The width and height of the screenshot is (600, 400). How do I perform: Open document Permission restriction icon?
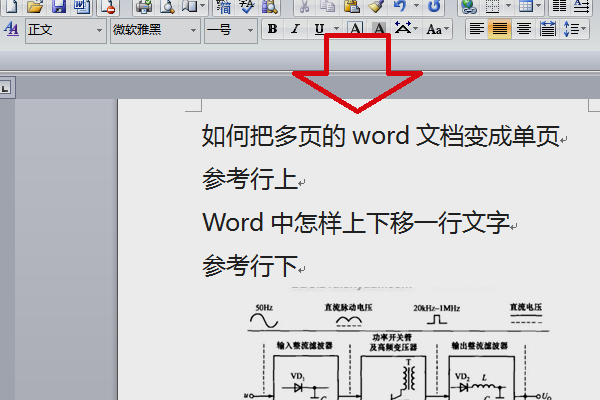[x=108, y=6]
